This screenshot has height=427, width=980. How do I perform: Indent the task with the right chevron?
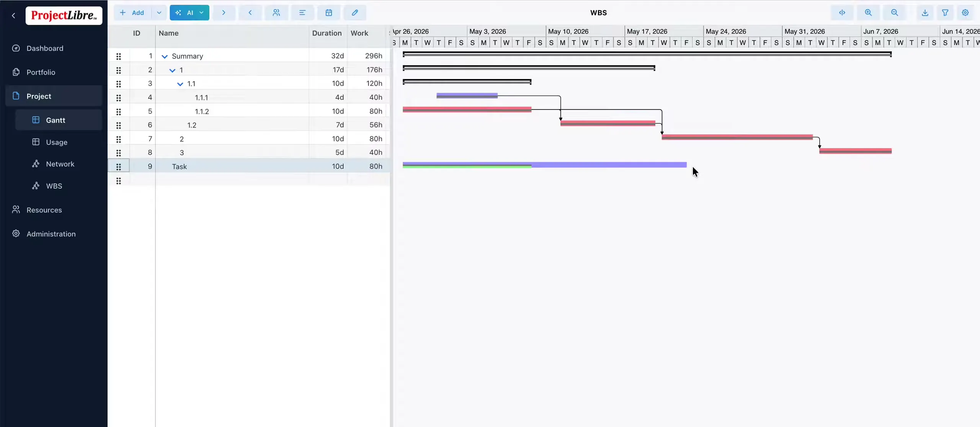click(x=224, y=13)
